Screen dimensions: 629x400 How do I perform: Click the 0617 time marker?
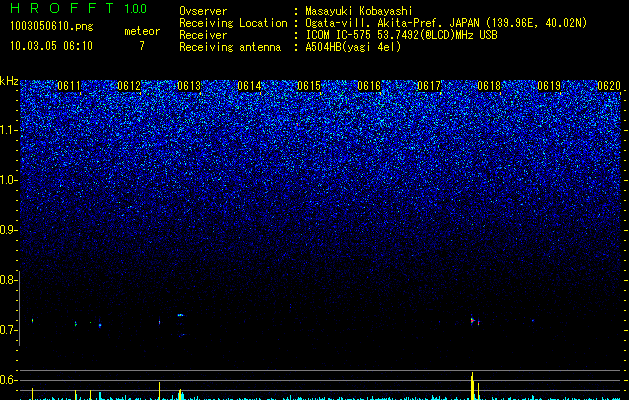429,86
